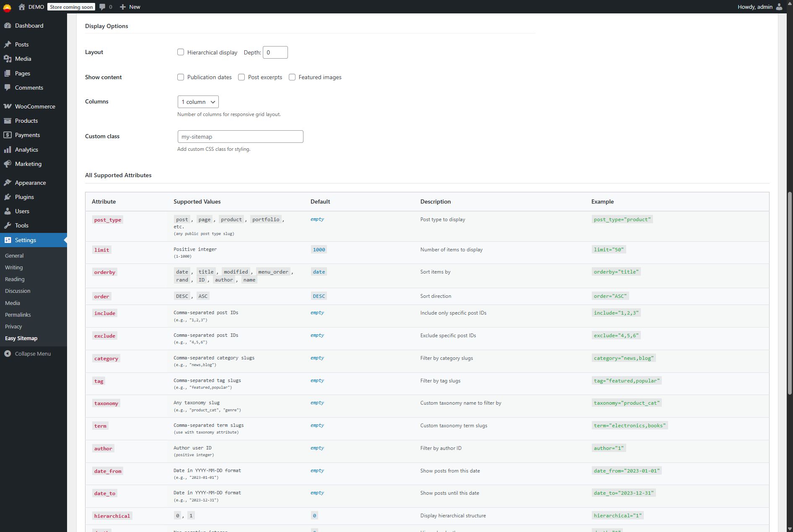This screenshot has height=532, width=793.
Task: Click the Products sidebar icon
Action: (x=8, y=121)
